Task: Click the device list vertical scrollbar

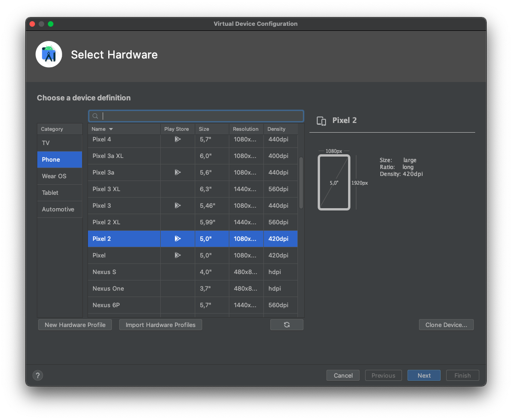Action: 301,183
